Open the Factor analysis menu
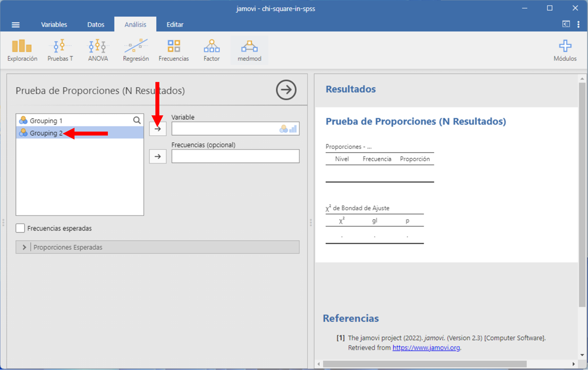The image size is (588, 370). point(211,50)
